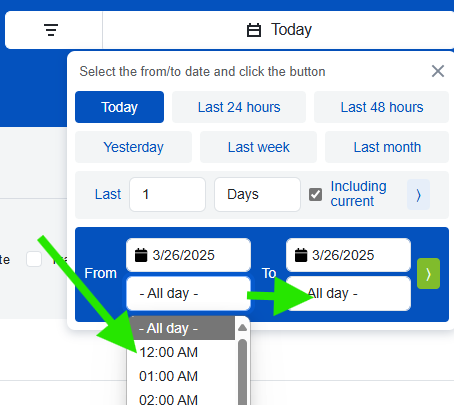Apply the Last days arrow button
This screenshot has width=454, height=405.
[x=418, y=195]
